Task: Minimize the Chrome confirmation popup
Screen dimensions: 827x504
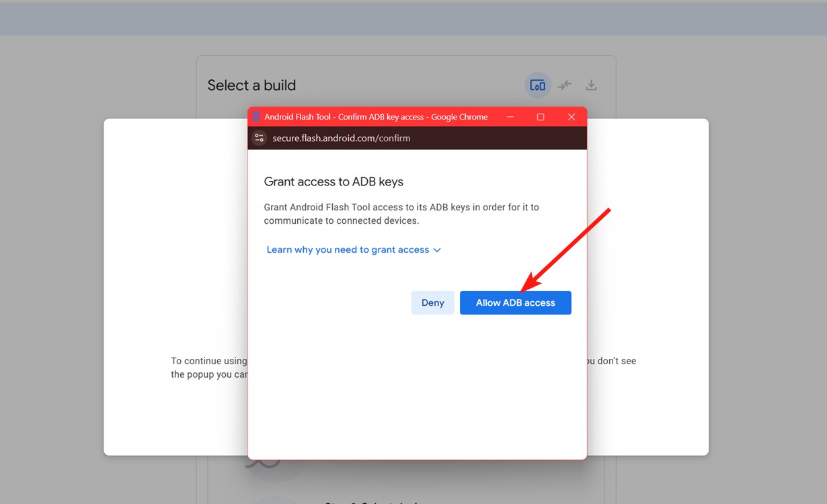Action: (x=511, y=116)
